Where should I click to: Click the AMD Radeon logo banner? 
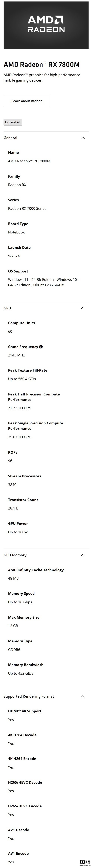(46, 25)
